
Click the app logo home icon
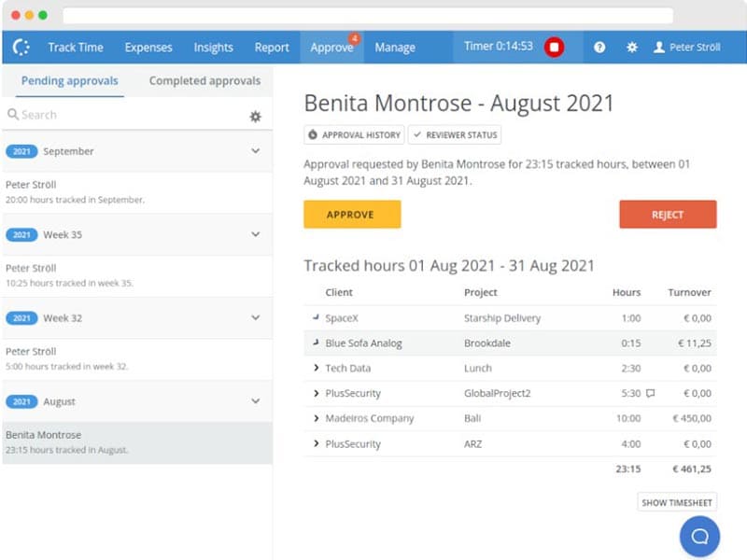[x=21, y=47]
